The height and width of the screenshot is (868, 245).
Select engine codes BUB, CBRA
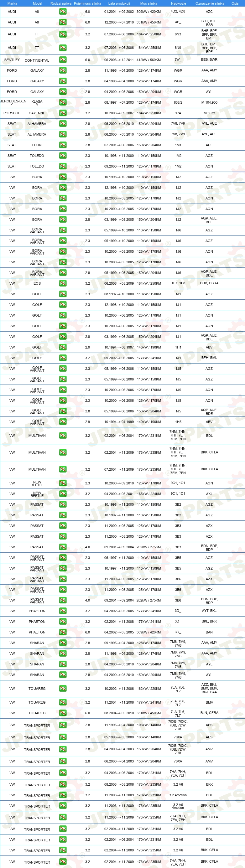pyautogui.click(x=209, y=283)
